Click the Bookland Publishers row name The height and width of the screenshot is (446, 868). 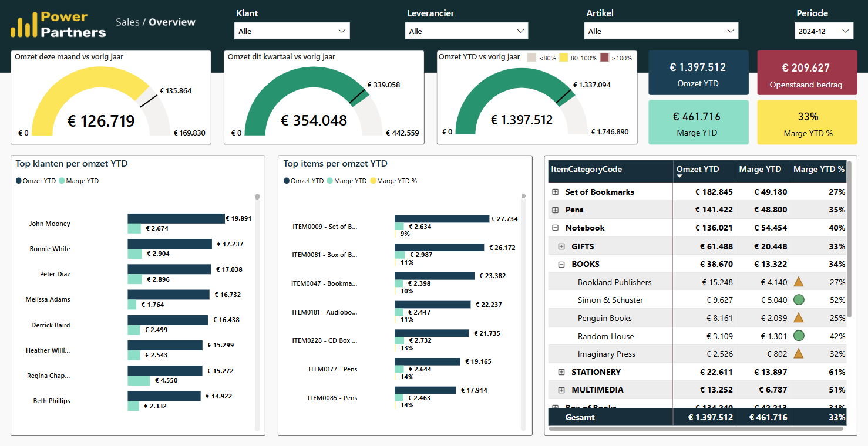614,282
